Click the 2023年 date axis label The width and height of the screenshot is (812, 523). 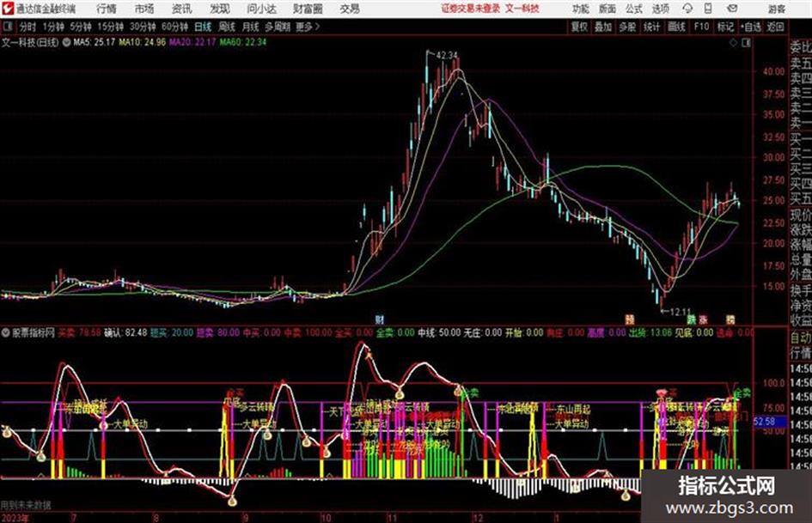15,518
